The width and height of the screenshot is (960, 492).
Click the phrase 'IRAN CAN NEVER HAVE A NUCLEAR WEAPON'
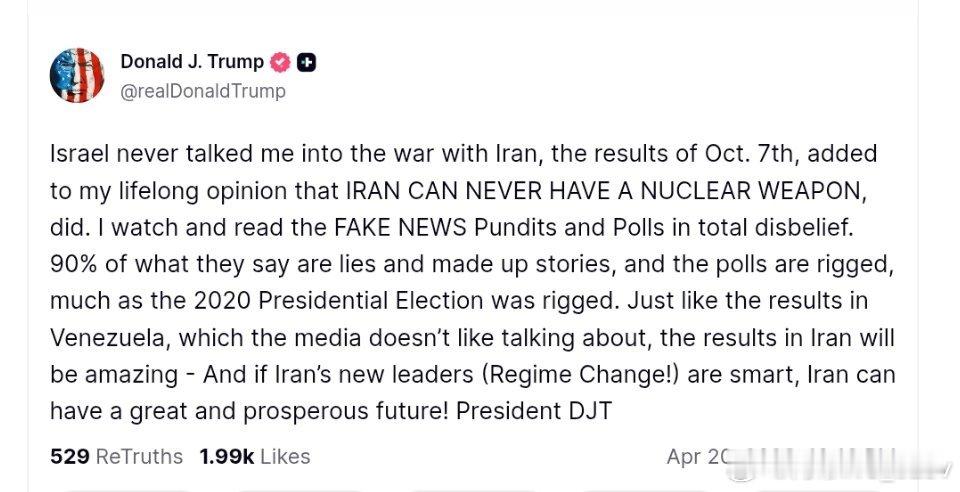point(607,191)
